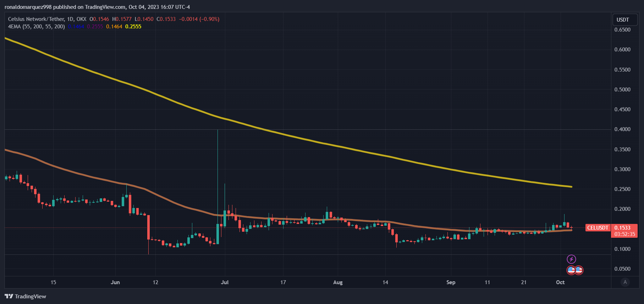644x304 pixels.
Task: Click the 0.6000 price axis label
Action: coord(623,50)
